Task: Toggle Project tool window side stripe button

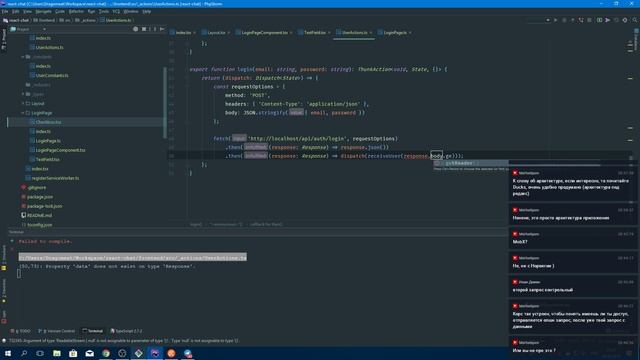Action: [x=4, y=40]
